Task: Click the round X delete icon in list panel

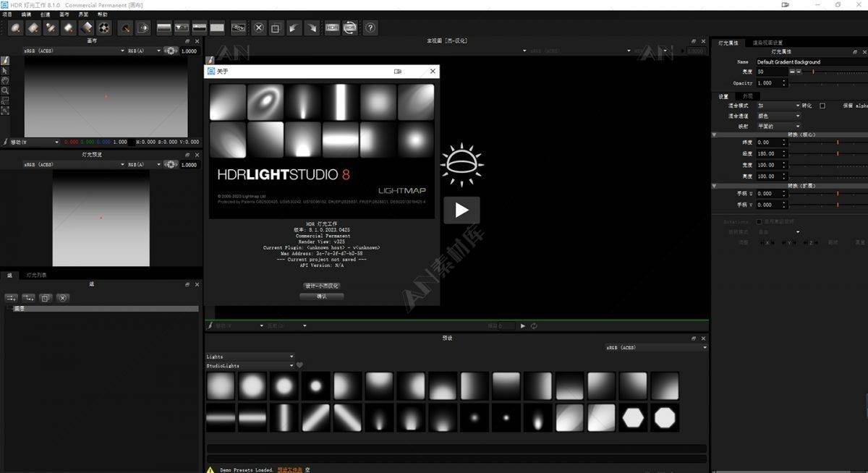Action: (x=63, y=297)
